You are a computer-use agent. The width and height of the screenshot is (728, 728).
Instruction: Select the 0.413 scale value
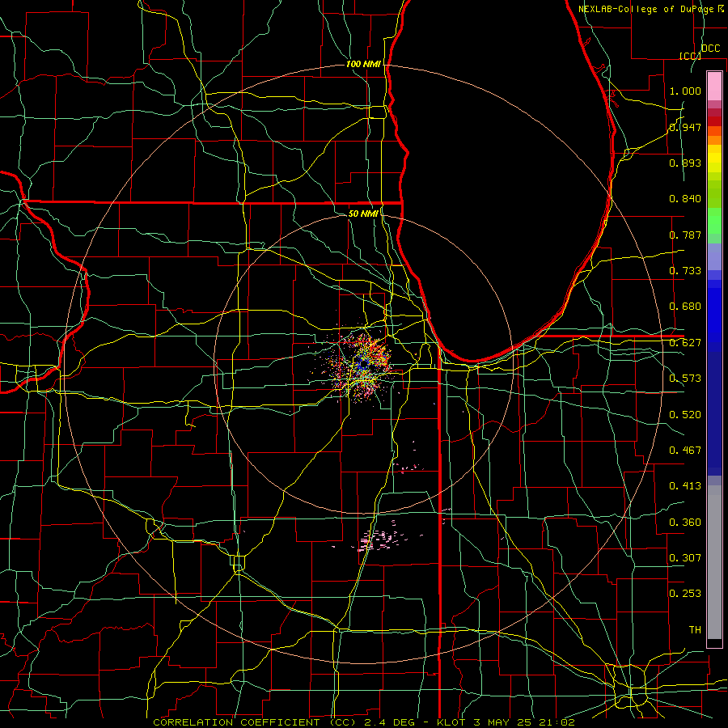685,486
